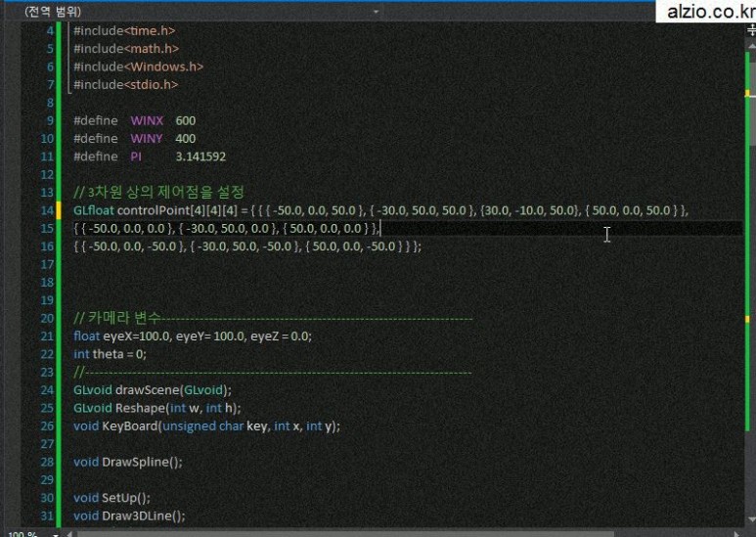Click KeyBoard function declaration

coord(206,426)
